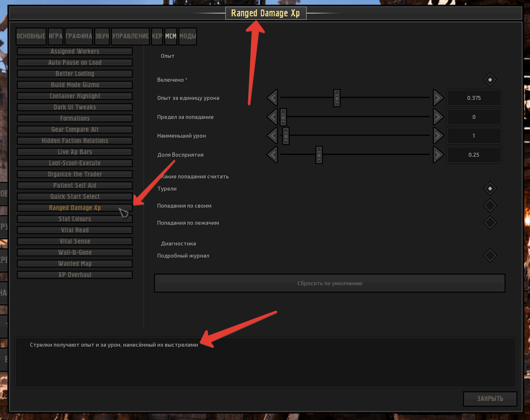Open the МОДЫ tab
The width and height of the screenshot is (530, 420).
[x=188, y=36]
